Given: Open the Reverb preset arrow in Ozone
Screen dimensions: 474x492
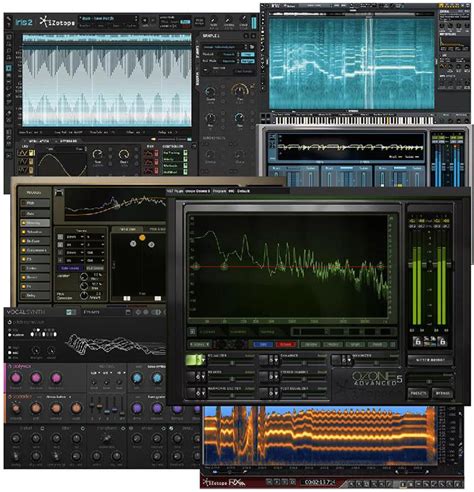Looking at the screenshot, I should pyautogui.click(x=203, y=377).
